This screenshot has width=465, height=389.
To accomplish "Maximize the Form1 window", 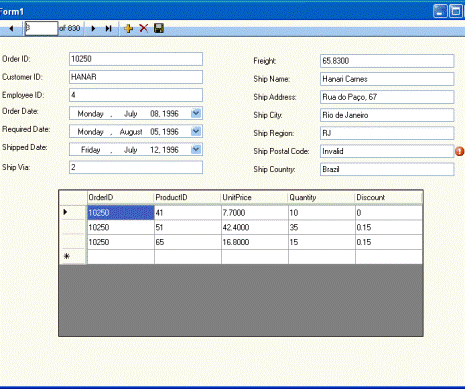I will [x=456, y=11].
